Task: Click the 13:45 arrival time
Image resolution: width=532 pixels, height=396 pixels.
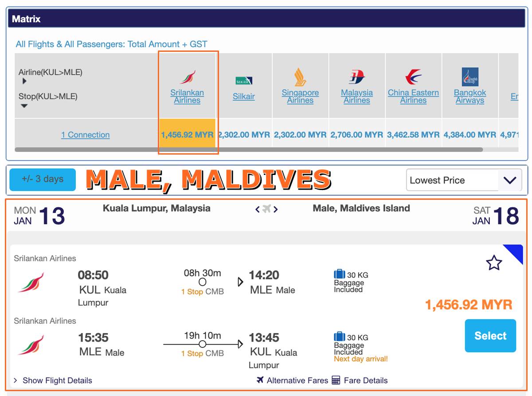Action: (264, 338)
